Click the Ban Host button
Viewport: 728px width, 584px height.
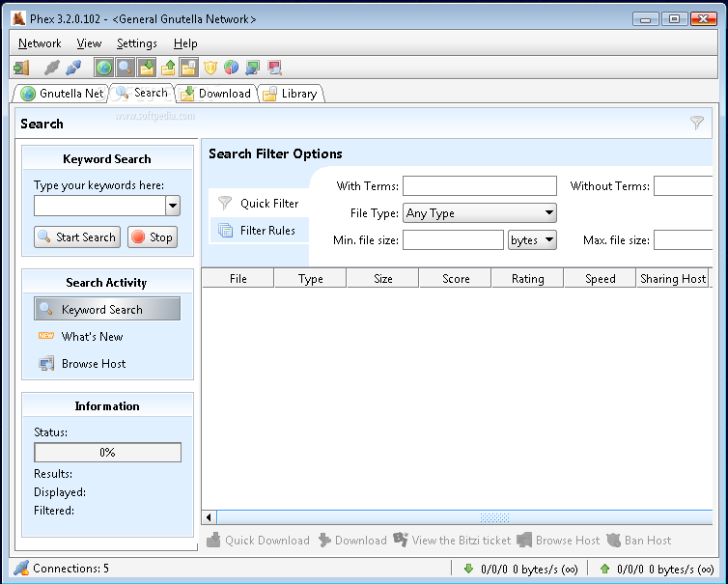point(639,541)
